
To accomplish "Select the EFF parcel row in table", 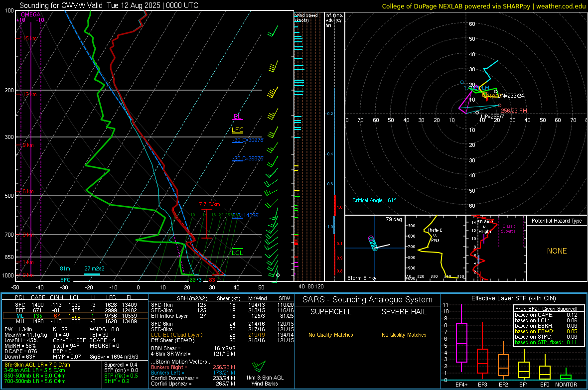I will [x=75, y=310].
